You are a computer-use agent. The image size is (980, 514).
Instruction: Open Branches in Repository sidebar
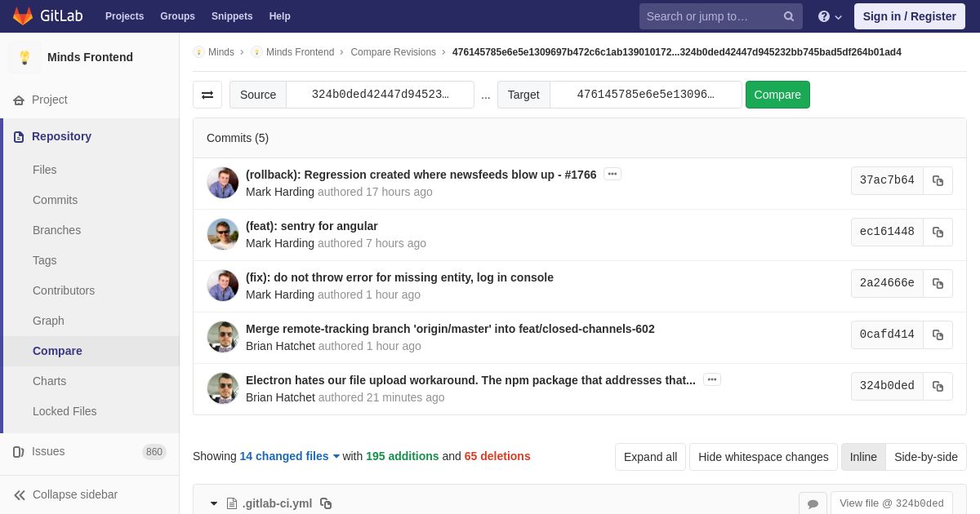[56, 230]
